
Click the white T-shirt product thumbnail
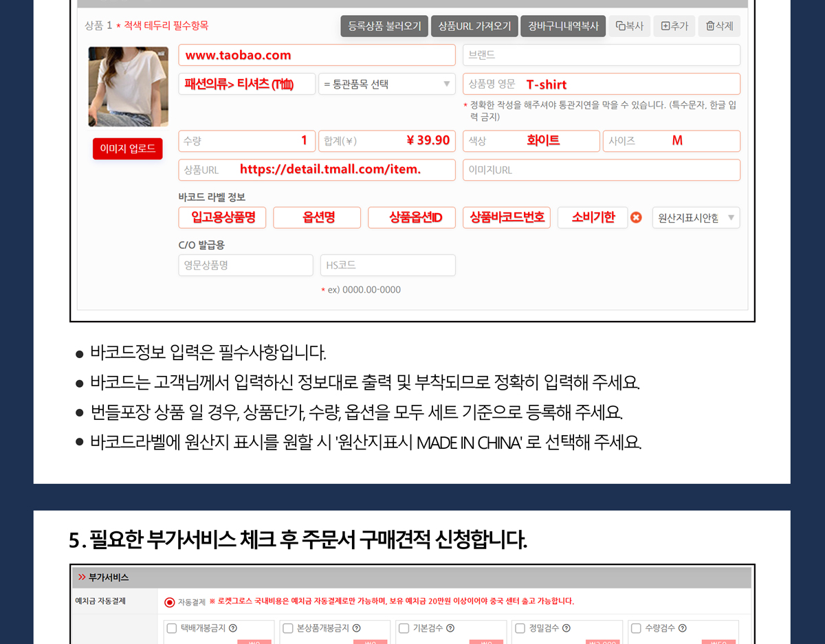coord(128,87)
